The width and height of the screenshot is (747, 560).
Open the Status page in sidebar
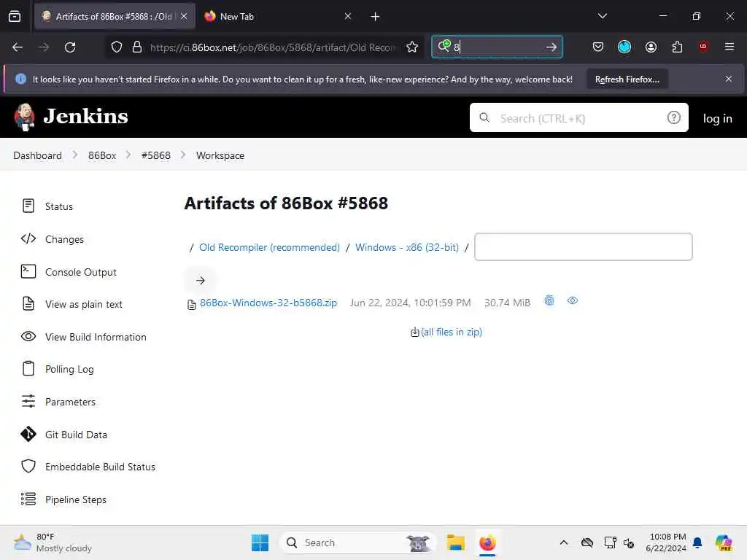tap(47, 206)
